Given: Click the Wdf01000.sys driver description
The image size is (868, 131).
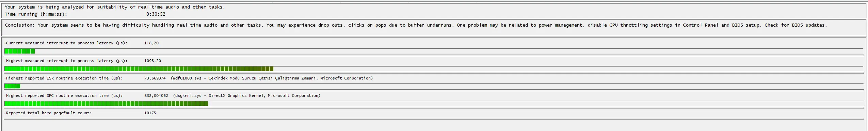Looking at the screenshot, I should pyautogui.click(x=272, y=78).
